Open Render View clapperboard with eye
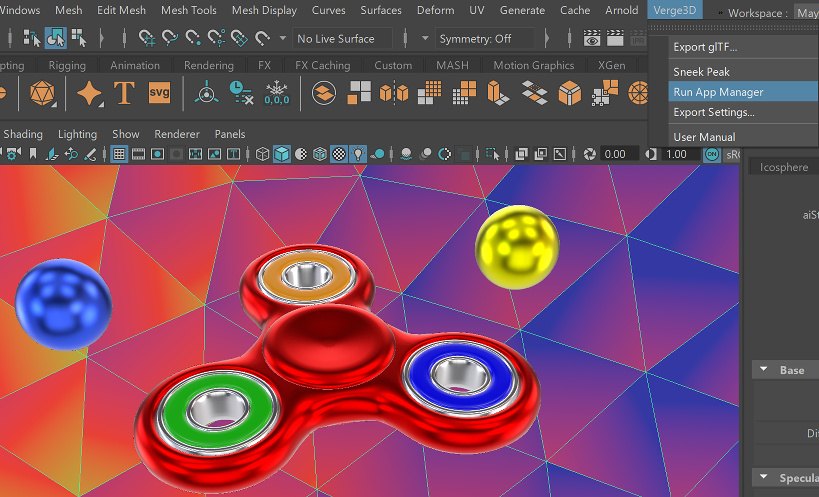Viewport: 819px width, 497px height. coord(592,38)
